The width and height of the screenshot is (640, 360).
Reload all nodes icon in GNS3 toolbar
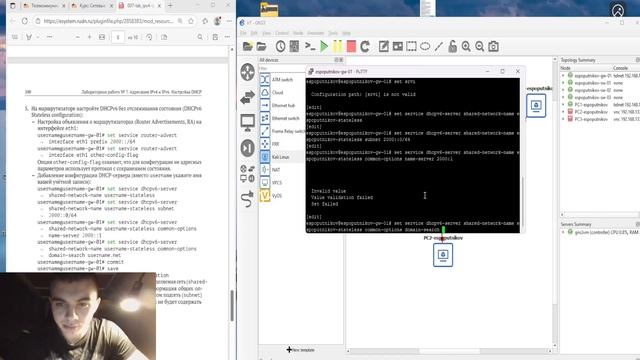tap(365, 47)
